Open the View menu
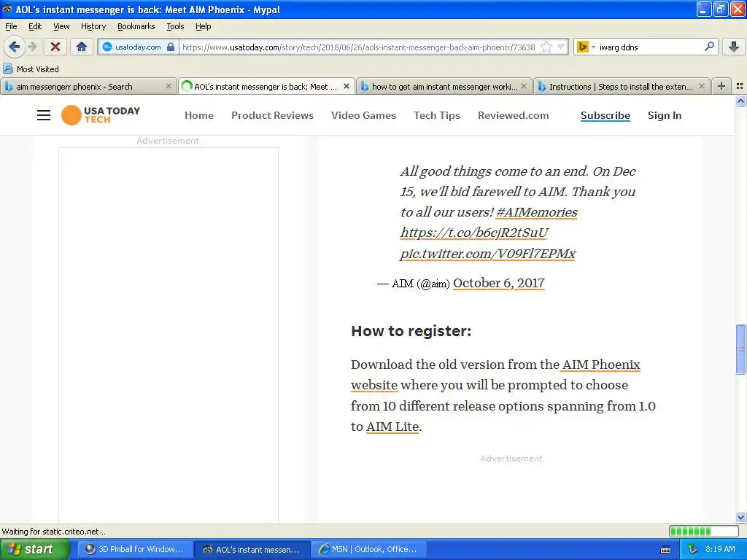The height and width of the screenshot is (560, 747). click(x=61, y=26)
